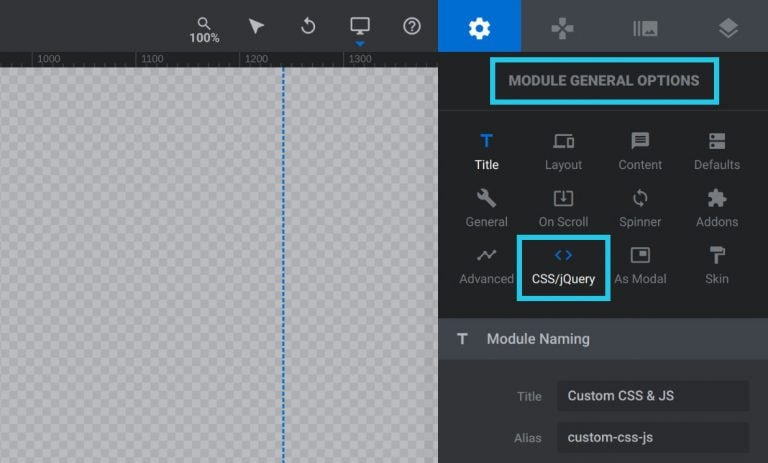Open the As Modal options
Viewport: 768px width, 463px height.
pos(640,266)
